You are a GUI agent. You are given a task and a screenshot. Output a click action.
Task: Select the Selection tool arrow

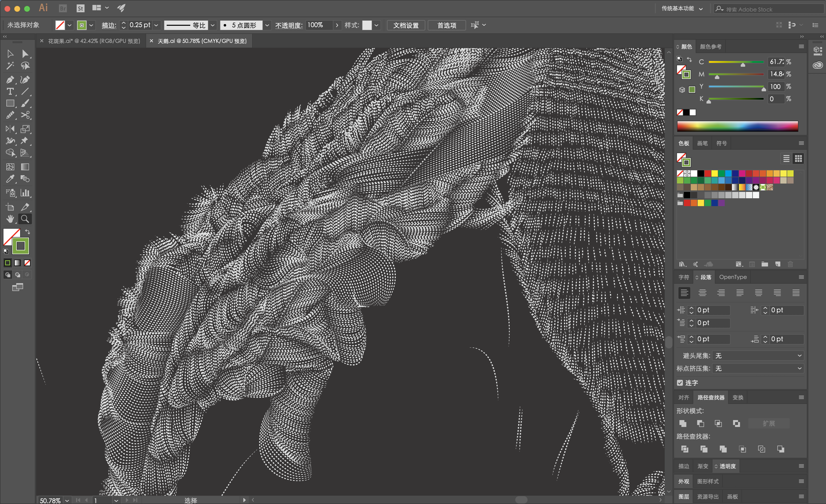[10, 54]
